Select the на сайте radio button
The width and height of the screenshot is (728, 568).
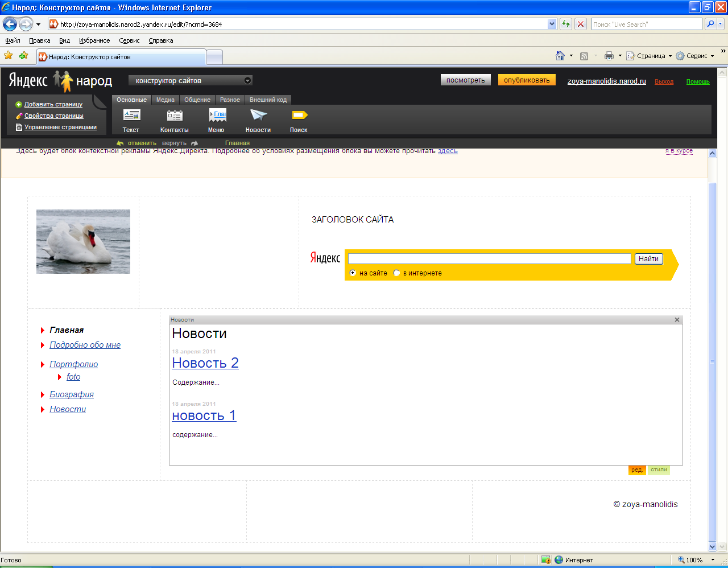(353, 273)
